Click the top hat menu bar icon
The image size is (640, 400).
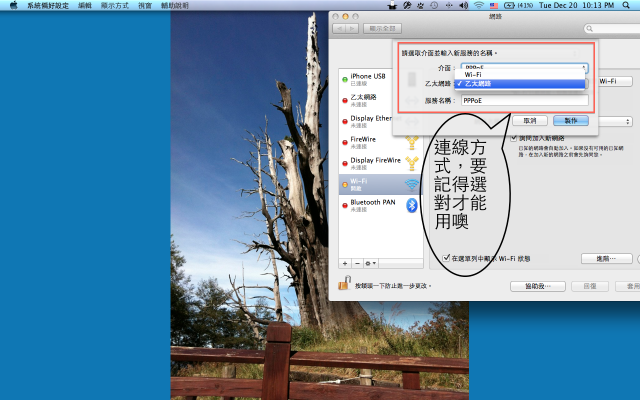[x=392, y=5]
